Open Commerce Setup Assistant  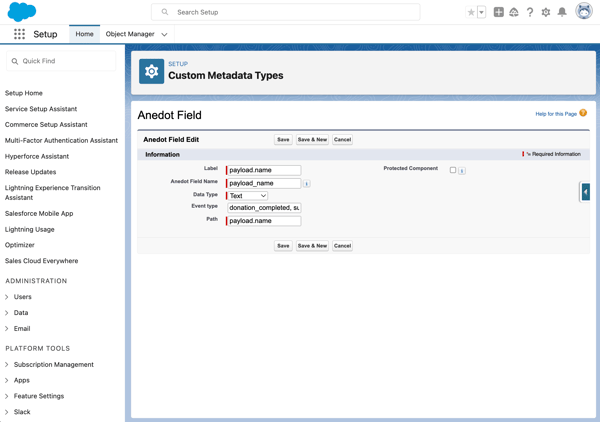[x=46, y=125]
